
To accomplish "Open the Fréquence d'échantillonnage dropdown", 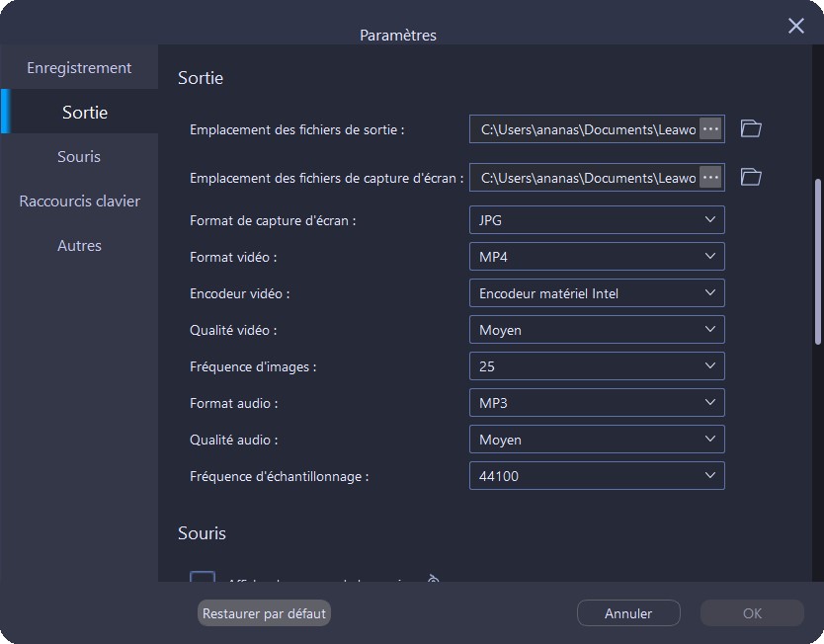I will [596, 476].
